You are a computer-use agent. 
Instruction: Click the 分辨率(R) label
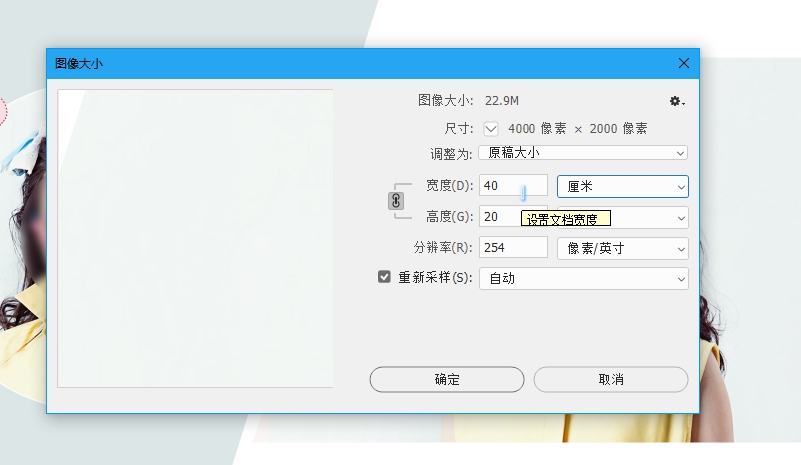click(x=443, y=248)
